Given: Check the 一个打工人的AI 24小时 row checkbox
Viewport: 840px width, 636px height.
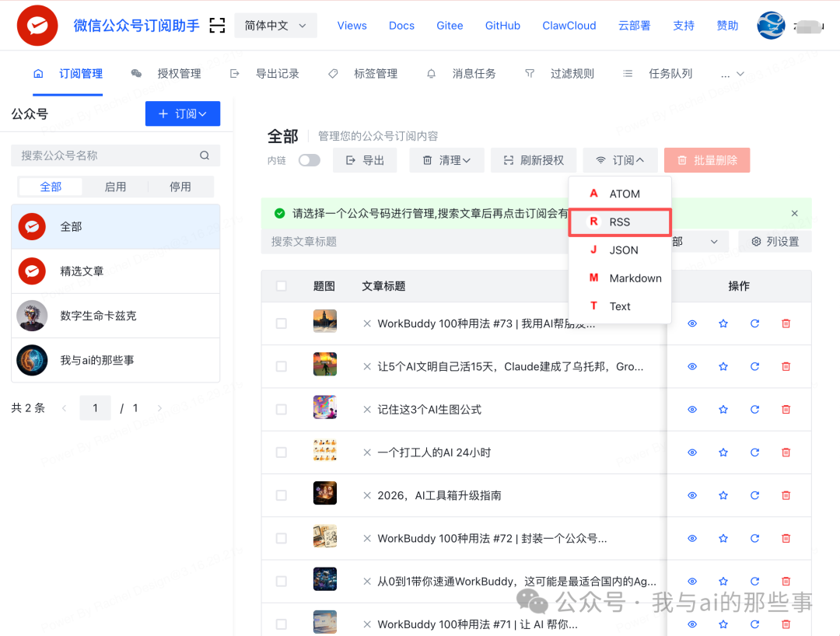Looking at the screenshot, I should point(282,453).
